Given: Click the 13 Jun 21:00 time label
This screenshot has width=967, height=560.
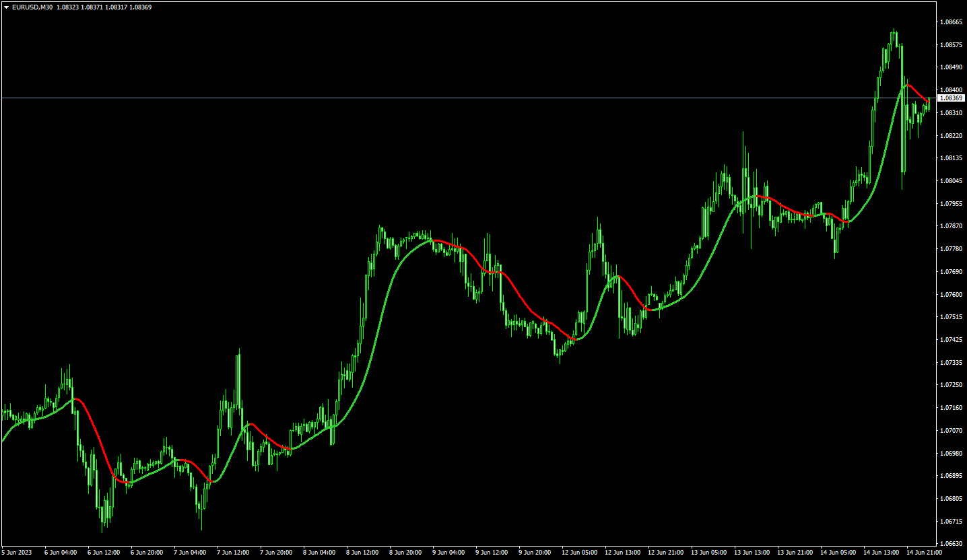Looking at the screenshot, I should pos(795,553).
